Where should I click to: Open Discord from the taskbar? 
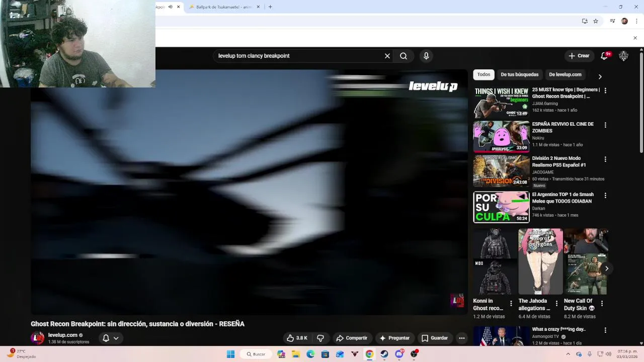coord(399,354)
